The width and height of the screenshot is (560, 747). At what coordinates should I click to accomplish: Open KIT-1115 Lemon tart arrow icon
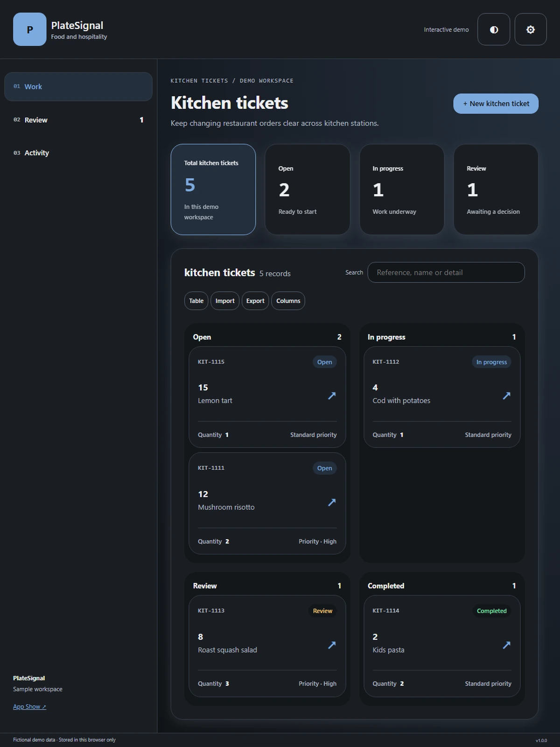click(x=332, y=395)
